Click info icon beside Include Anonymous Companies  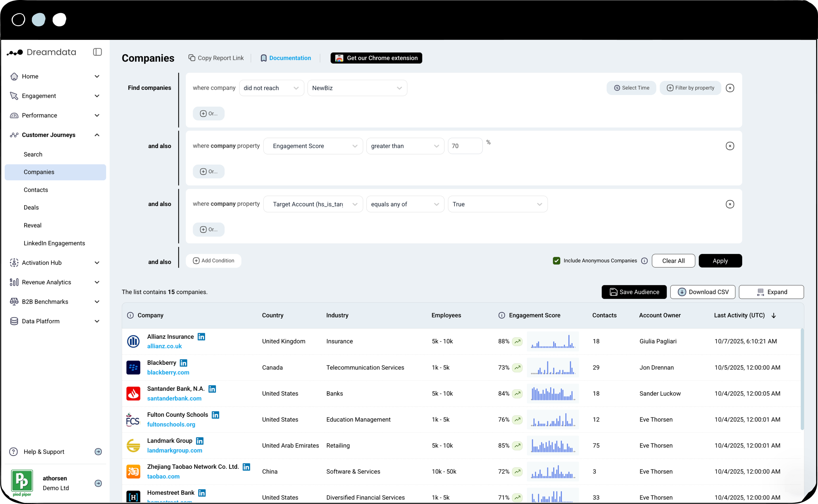(x=644, y=261)
